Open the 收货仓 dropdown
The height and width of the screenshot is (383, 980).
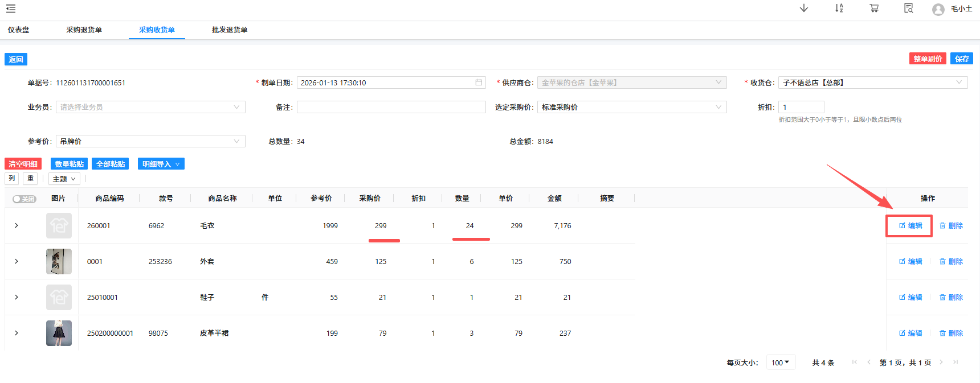872,83
